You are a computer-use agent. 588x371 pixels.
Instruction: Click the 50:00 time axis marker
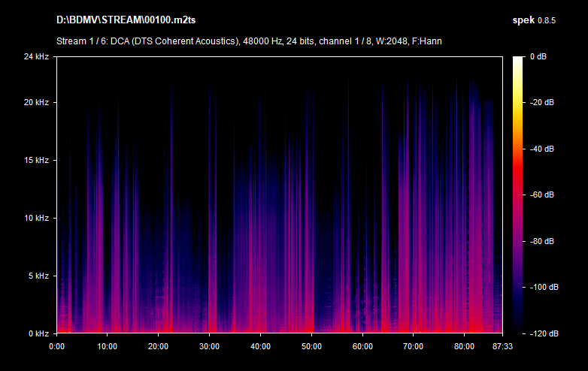[x=311, y=346]
